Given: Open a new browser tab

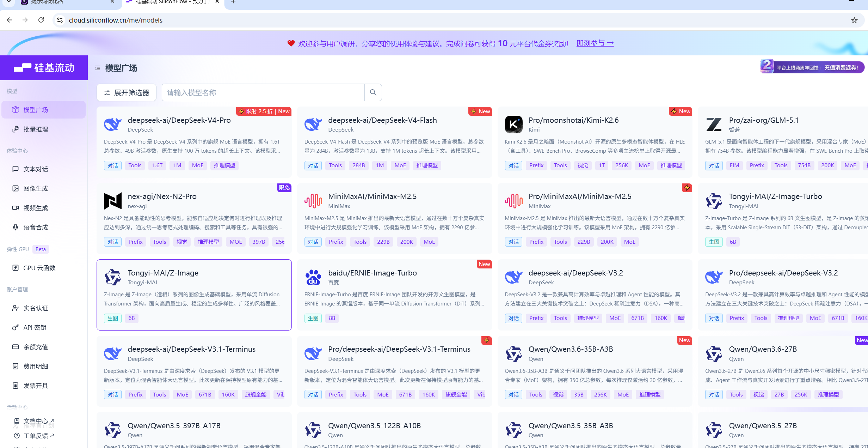Looking at the screenshot, I should coord(233,2).
